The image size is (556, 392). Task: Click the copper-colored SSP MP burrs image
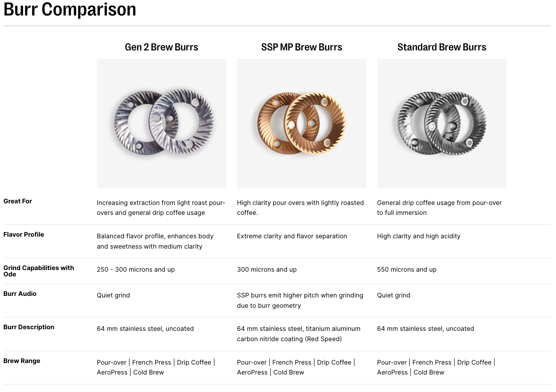tap(302, 123)
